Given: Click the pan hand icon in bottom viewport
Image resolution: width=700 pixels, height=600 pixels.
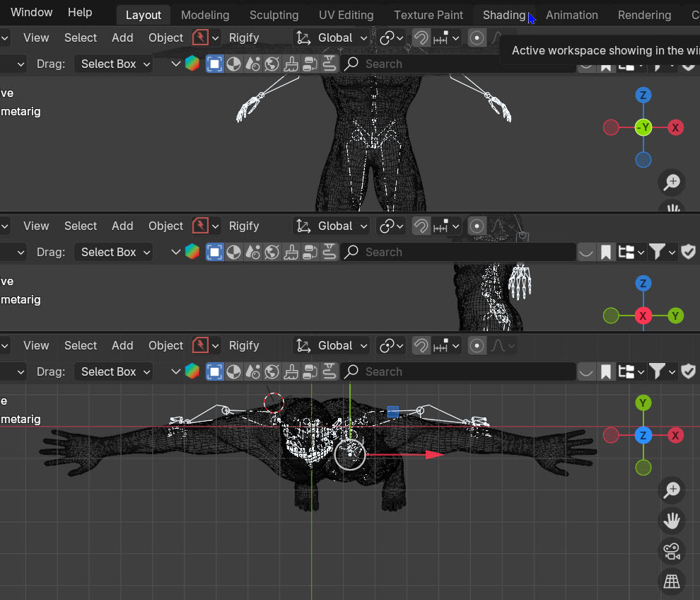Looking at the screenshot, I should pos(671,521).
